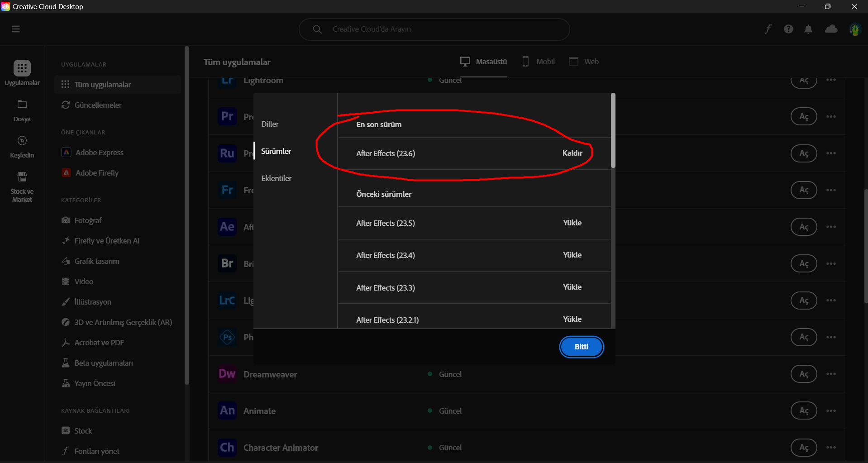The height and width of the screenshot is (463, 868).
Task: Click Aç for Dreamweaver
Action: 804,374
